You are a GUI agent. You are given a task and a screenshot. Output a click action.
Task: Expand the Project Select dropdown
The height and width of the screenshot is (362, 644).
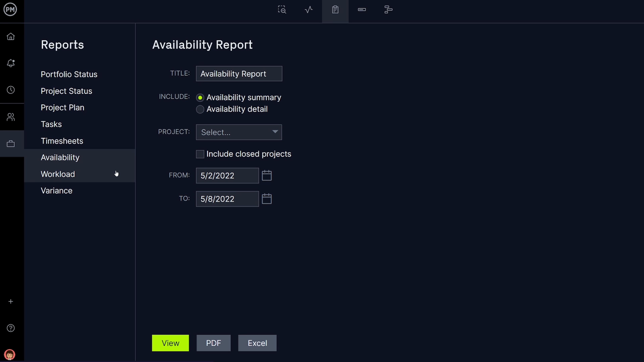coord(239,132)
